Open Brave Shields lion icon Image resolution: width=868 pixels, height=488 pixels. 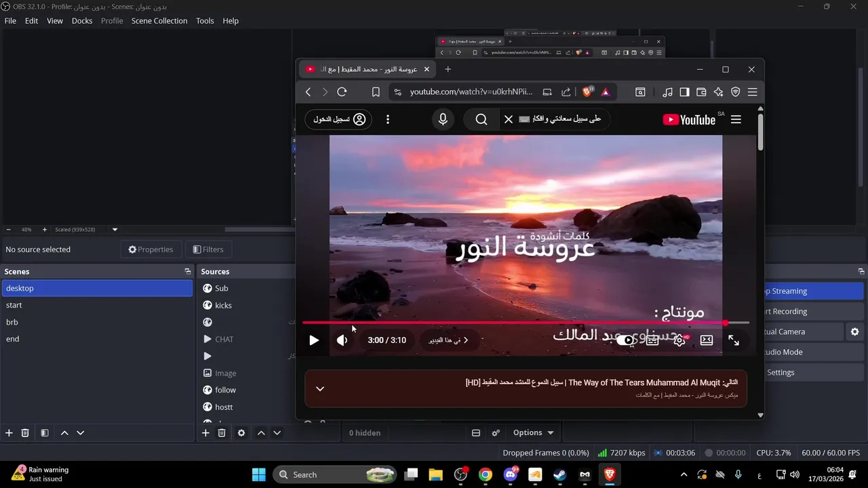point(587,92)
